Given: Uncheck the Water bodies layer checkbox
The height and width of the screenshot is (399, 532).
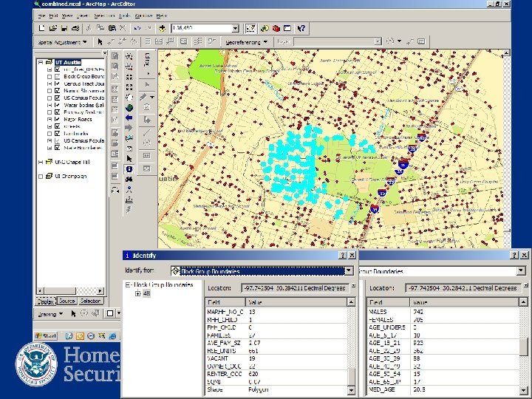Looking at the screenshot, I should pyautogui.click(x=57, y=105).
